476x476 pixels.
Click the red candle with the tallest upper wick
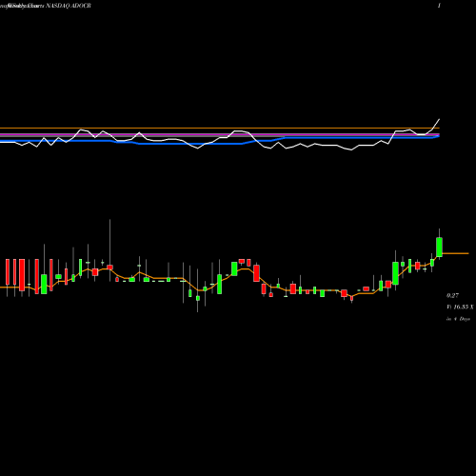pyautogui.click(x=109, y=268)
